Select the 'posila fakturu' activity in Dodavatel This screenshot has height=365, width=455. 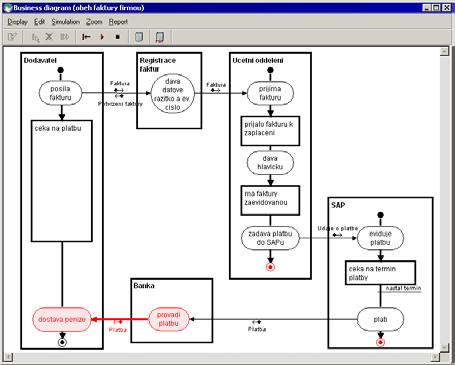point(60,93)
